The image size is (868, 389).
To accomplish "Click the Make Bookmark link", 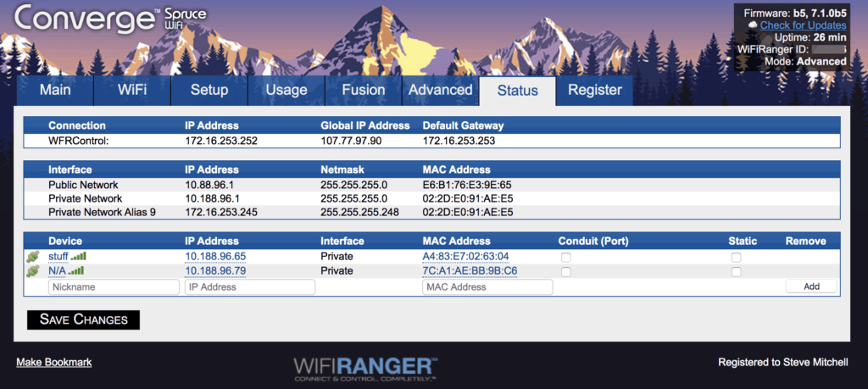I will (53, 363).
